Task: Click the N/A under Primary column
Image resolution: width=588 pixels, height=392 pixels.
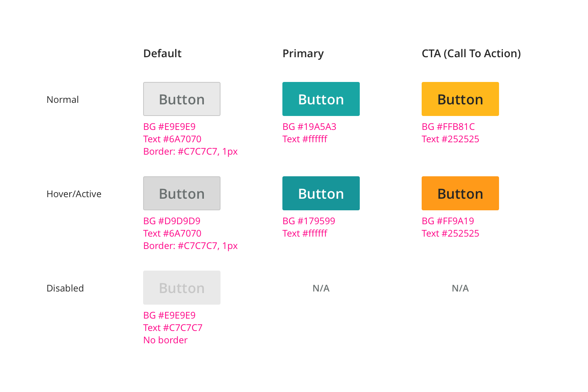Action: 321,288
